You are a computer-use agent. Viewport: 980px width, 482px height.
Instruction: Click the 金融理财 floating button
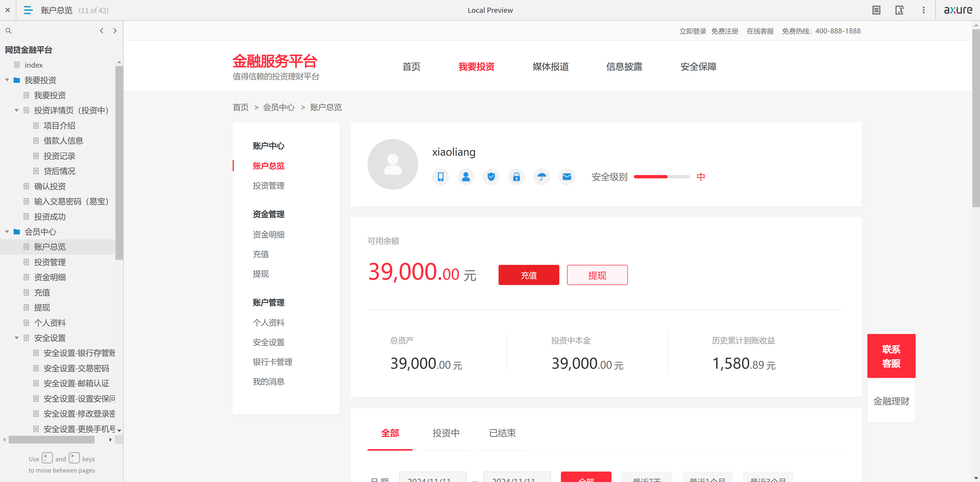click(891, 401)
